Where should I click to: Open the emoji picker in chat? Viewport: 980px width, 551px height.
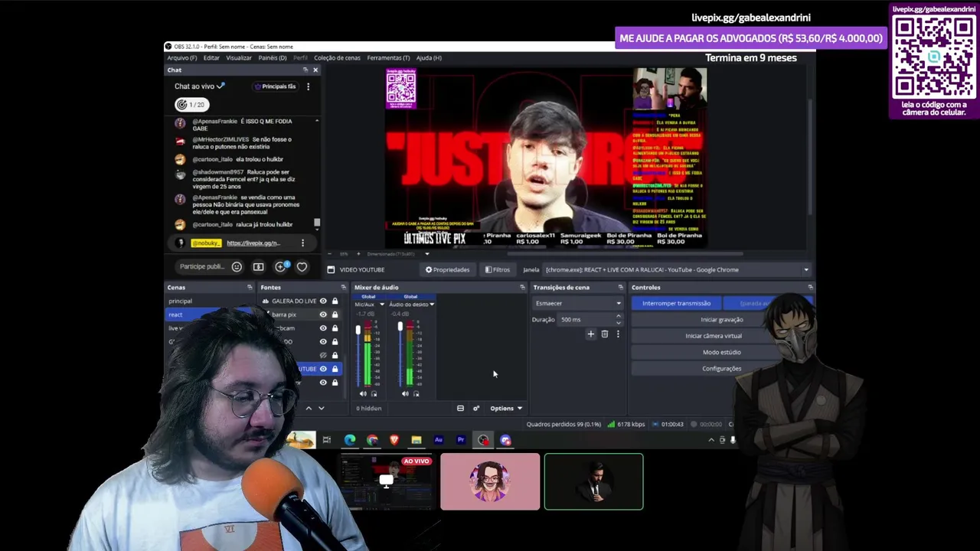(237, 266)
